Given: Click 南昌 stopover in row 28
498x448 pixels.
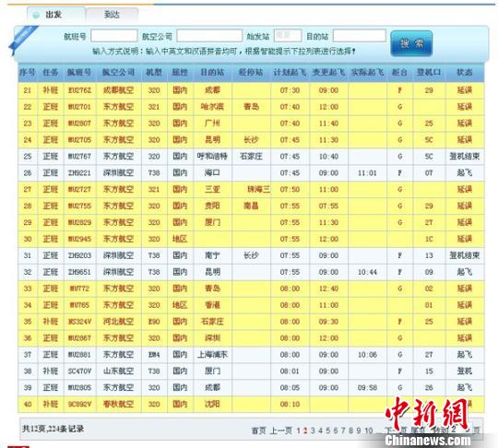Looking at the screenshot, I should click(x=251, y=206).
